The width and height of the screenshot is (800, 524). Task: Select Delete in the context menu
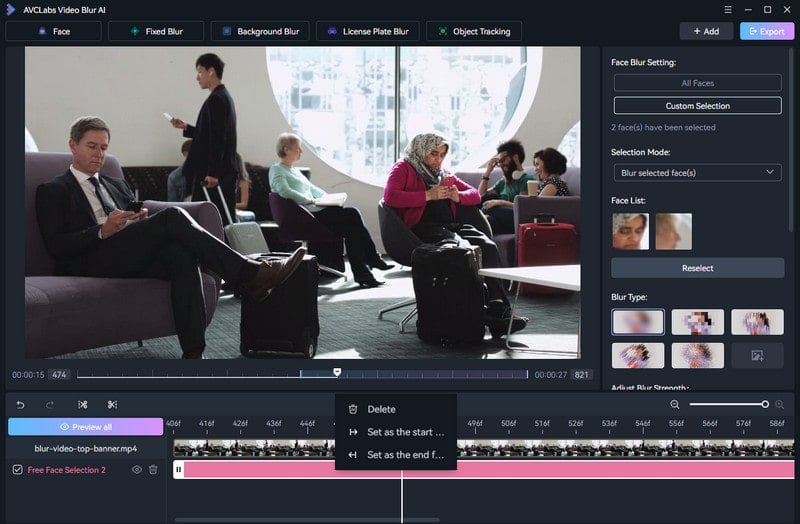click(396, 409)
